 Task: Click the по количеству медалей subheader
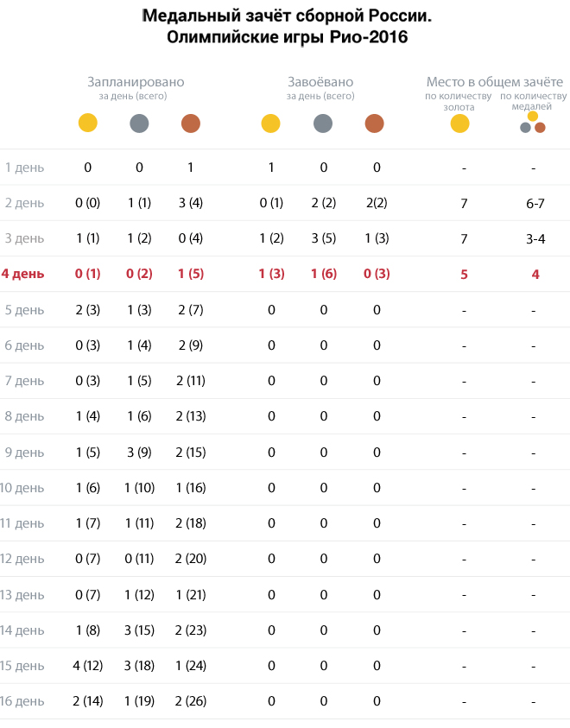pos(533,101)
